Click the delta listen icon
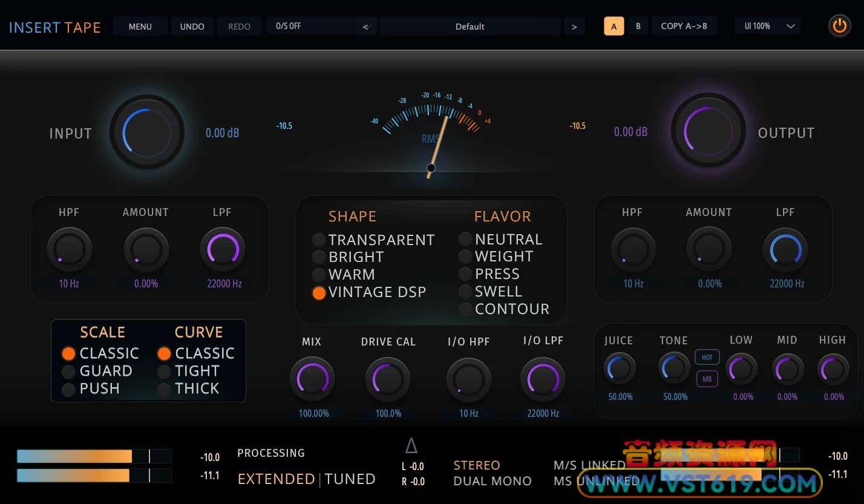The image size is (864, 504). pyautogui.click(x=411, y=446)
